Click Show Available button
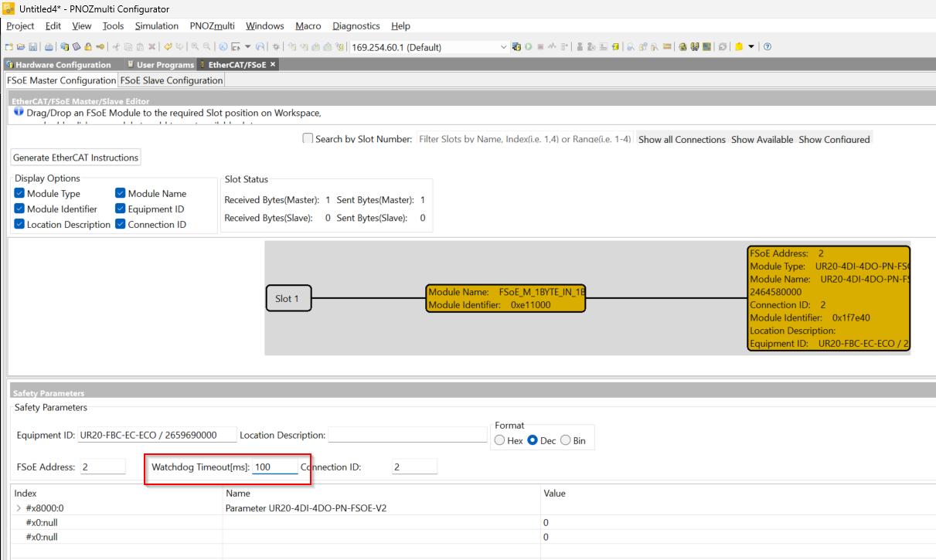 [762, 140]
